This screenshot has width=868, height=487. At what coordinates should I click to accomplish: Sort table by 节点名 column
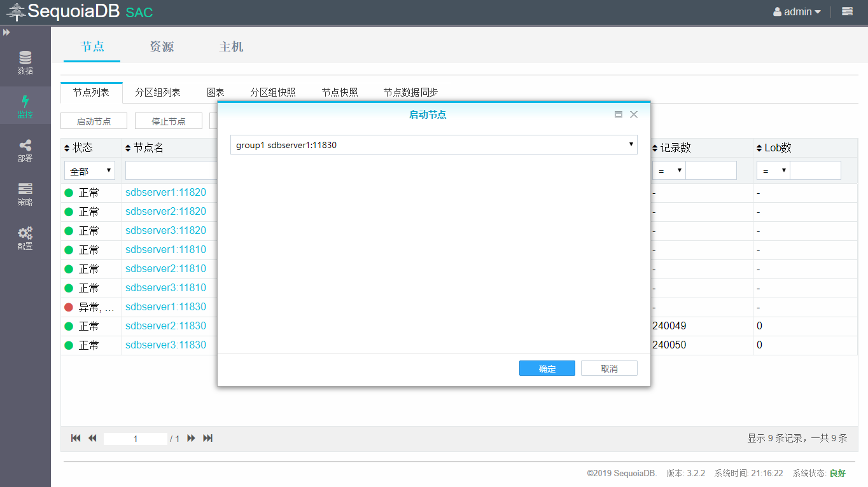click(144, 147)
